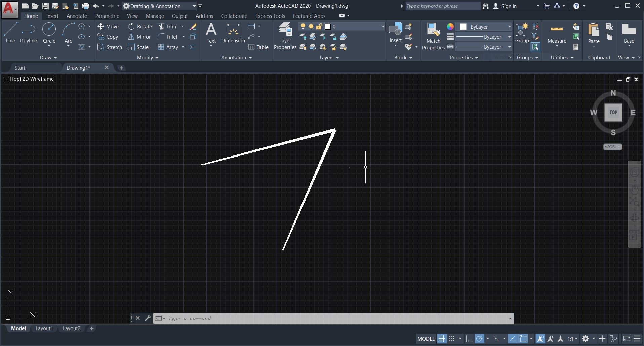The height and width of the screenshot is (346, 644).
Task: Toggle grid display in the status bar
Action: [x=442, y=339]
